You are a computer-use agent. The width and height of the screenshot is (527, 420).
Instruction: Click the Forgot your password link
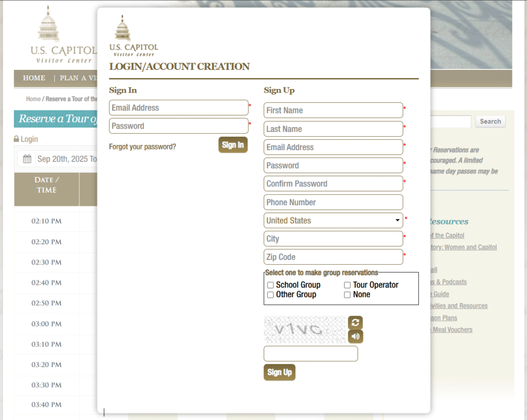[x=143, y=147]
